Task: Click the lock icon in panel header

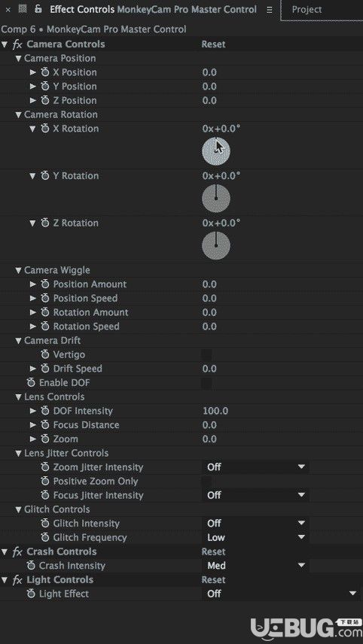Action: (x=38, y=9)
